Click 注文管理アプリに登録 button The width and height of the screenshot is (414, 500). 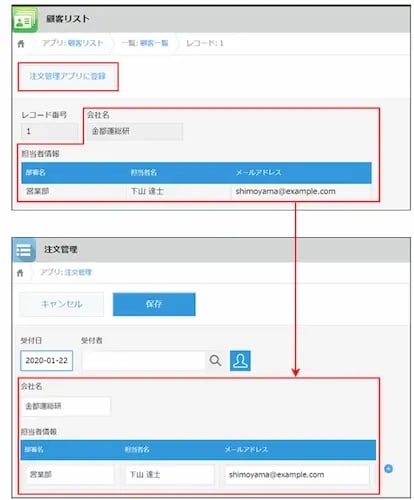click(x=68, y=76)
